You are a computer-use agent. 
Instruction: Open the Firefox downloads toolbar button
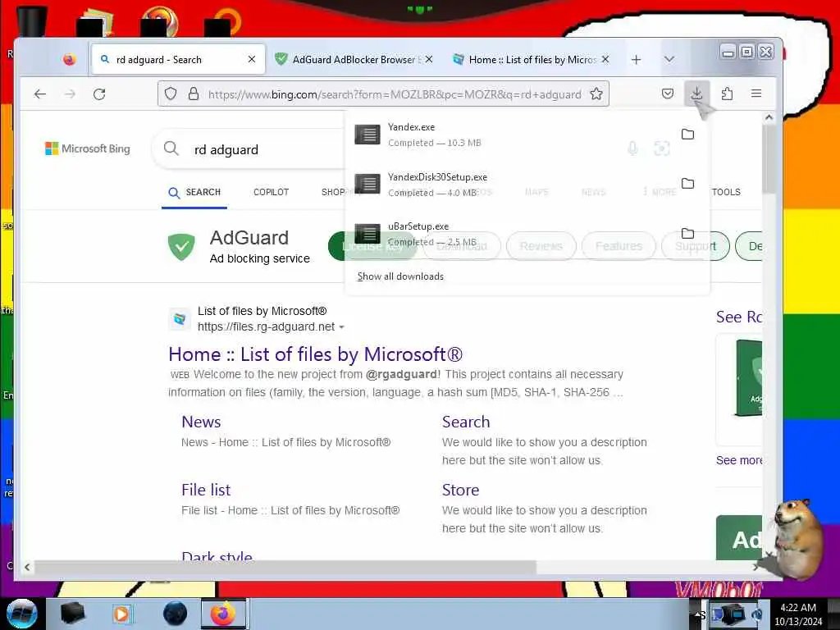[696, 94]
